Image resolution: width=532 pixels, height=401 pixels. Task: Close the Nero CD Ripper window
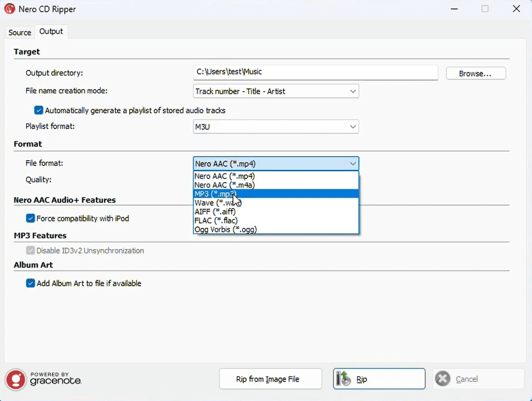pyautogui.click(x=516, y=9)
